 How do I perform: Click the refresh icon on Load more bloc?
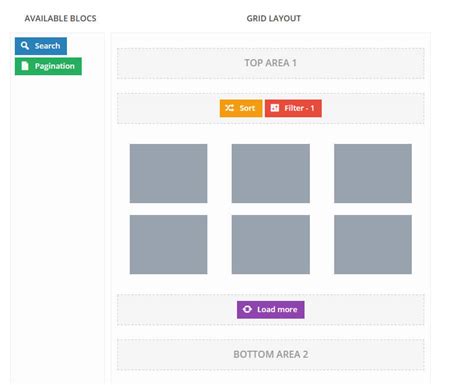tap(247, 309)
